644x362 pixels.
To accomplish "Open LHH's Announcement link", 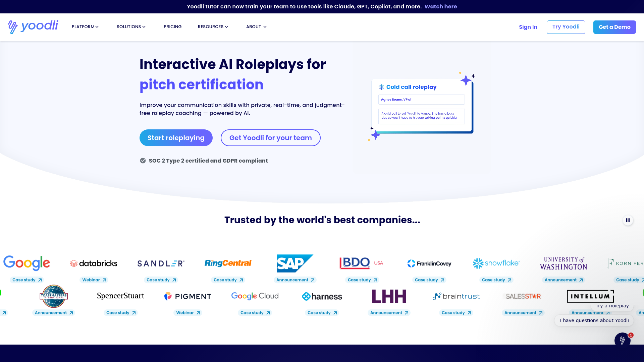I will pyautogui.click(x=389, y=313).
